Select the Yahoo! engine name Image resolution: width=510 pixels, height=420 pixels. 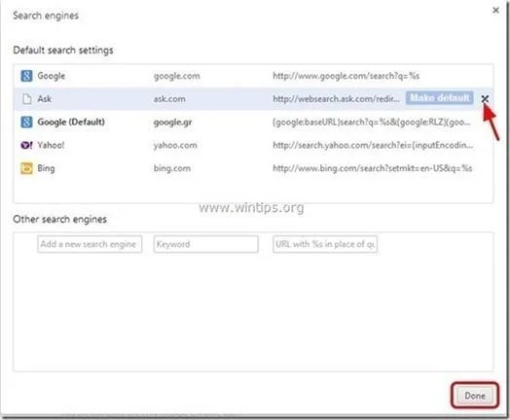51,145
